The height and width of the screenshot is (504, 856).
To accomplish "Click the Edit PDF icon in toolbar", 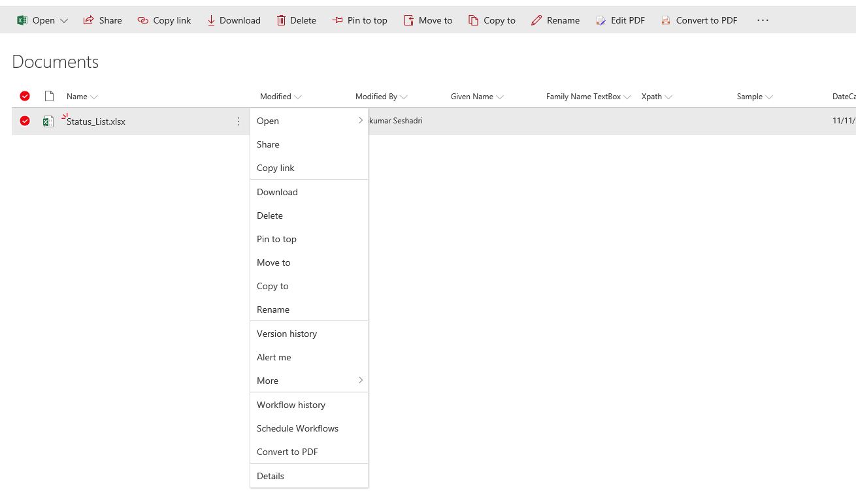I will pos(601,20).
